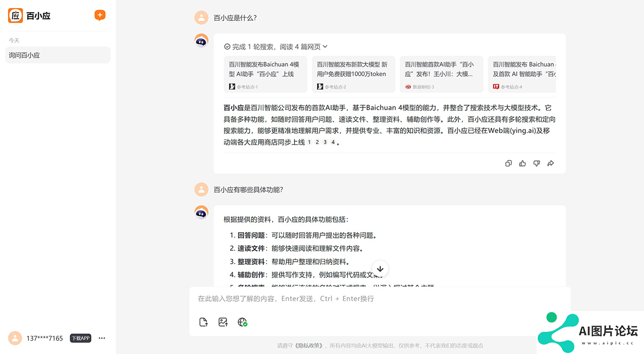Open the 隐私政策 link
Screen dimensions: 644x354
coord(309,345)
